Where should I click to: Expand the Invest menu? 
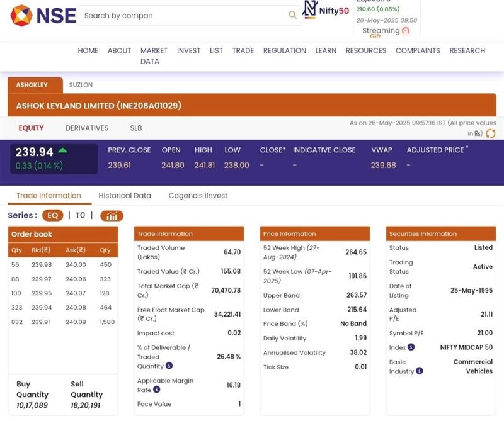188,50
